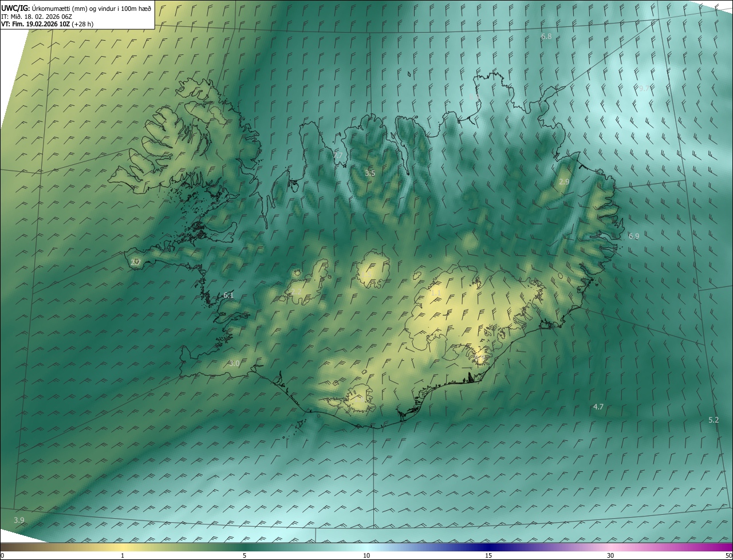Image resolution: width=733 pixels, height=560 pixels.
Task: Click the 6.8 value on the map
Action: (x=546, y=36)
